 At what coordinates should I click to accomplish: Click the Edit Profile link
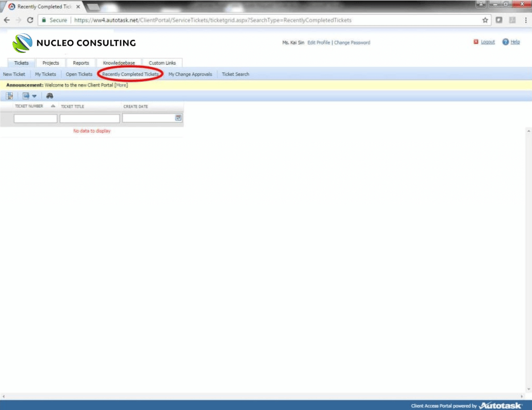318,43
